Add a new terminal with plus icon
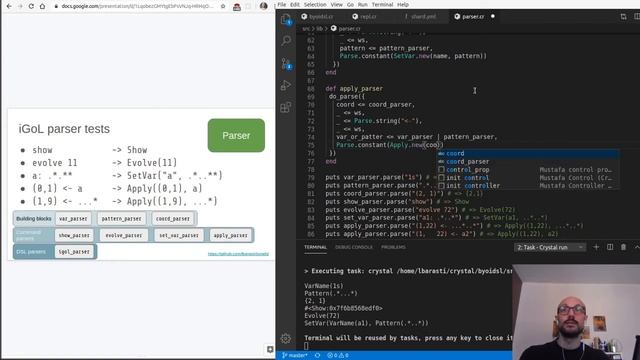640x360 pixels. point(596,247)
